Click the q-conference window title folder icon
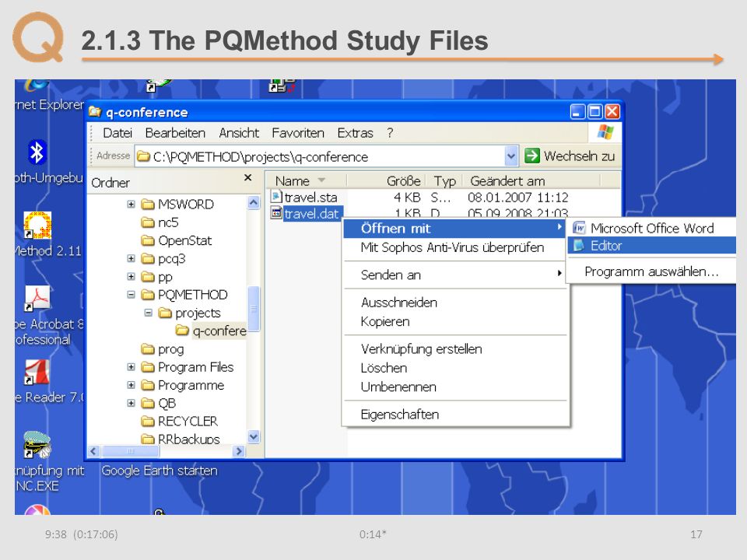 tap(95, 112)
